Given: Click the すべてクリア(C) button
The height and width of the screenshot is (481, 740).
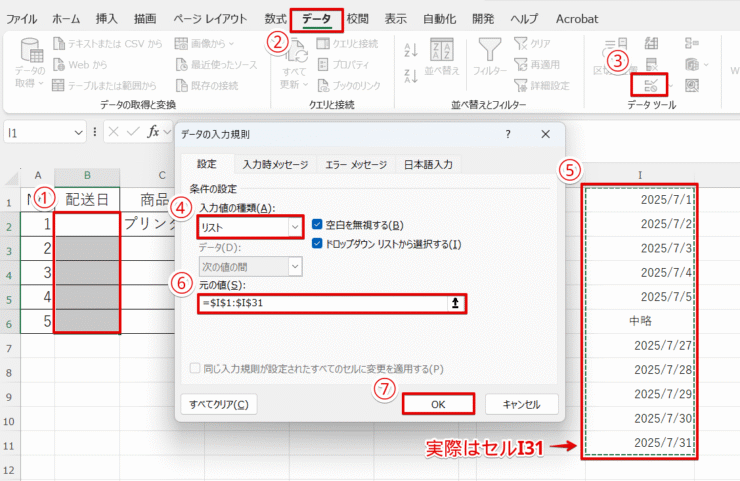Looking at the screenshot, I should click(219, 405).
